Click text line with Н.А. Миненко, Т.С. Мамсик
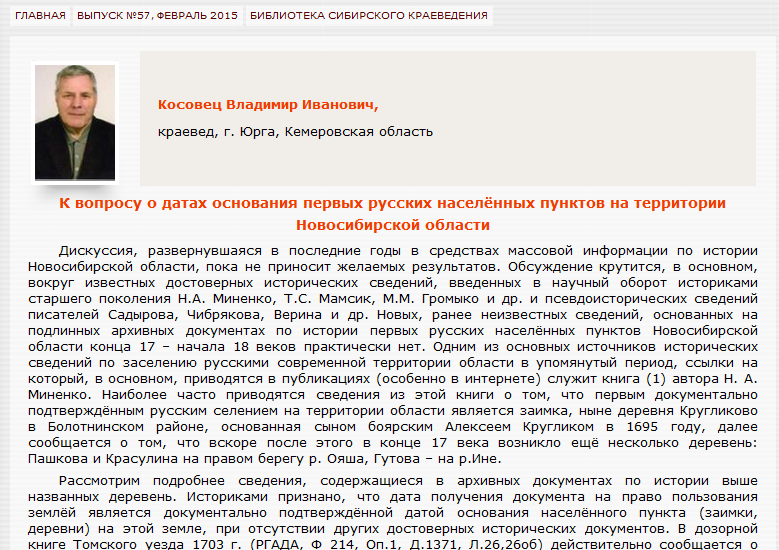 coord(392,299)
